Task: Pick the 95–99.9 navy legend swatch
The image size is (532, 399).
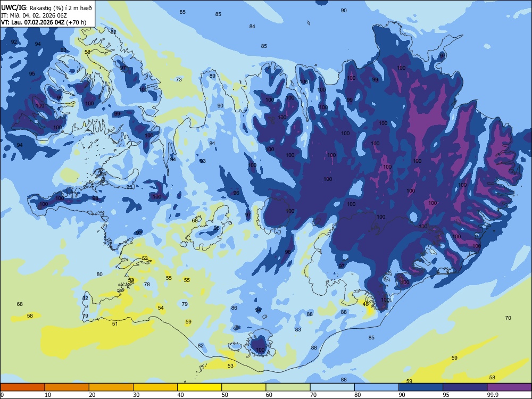Action: pos(465,387)
